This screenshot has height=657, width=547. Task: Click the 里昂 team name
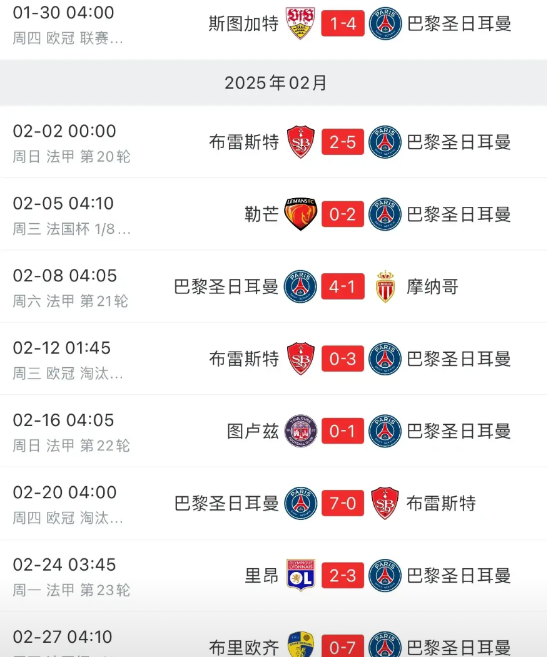pos(262,575)
